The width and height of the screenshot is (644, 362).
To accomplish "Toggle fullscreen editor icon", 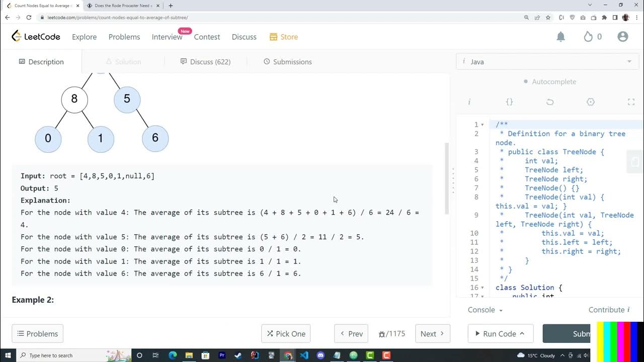I will coord(631,102).
